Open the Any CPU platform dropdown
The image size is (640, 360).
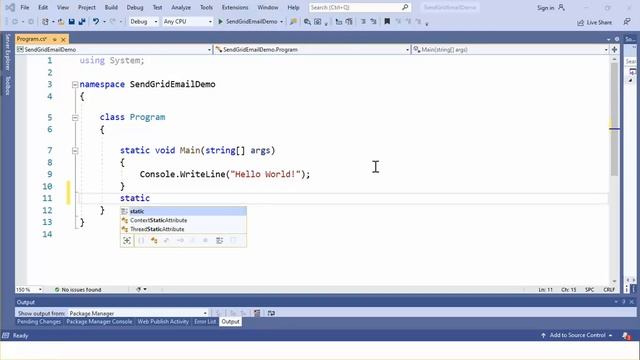coord(187,22)
